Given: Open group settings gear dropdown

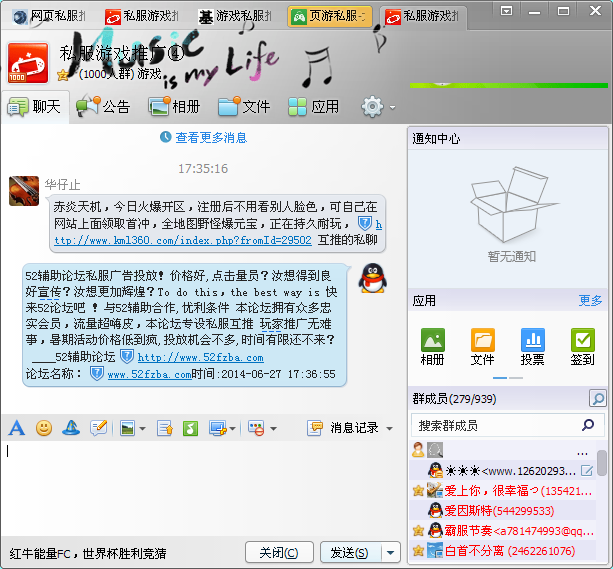Looking at the screenshot, I should tap(378, 106).
